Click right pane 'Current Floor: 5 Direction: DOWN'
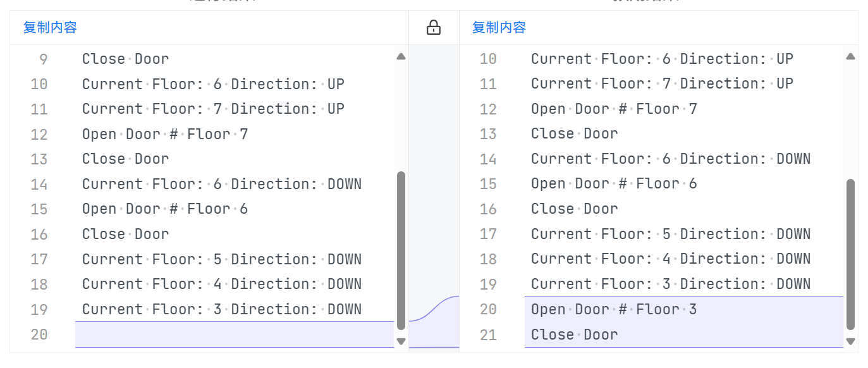 [x=670, y=234]
